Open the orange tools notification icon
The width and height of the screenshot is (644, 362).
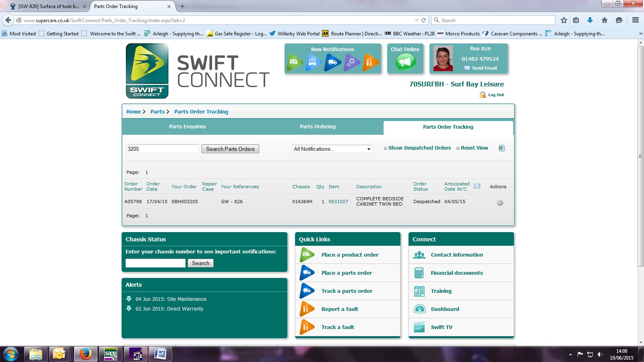pyautogui.click(x=370, y=62)
